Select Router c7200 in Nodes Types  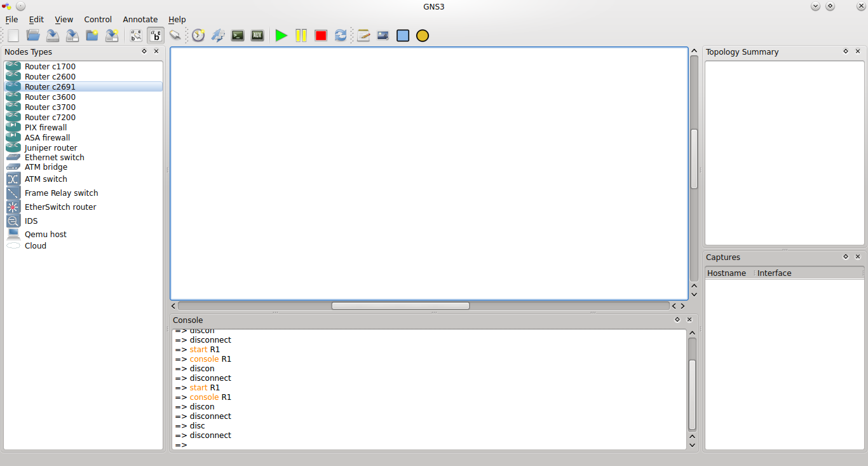[50, 117]
